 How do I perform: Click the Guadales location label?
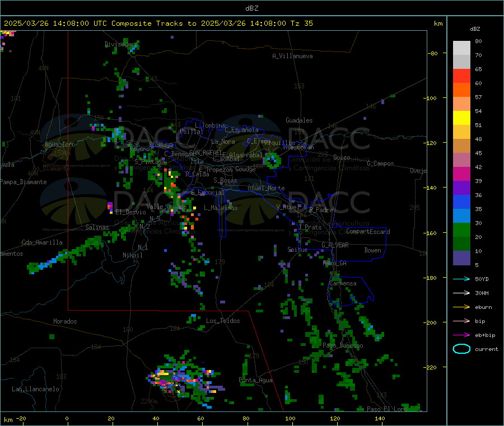pos(299,120)
